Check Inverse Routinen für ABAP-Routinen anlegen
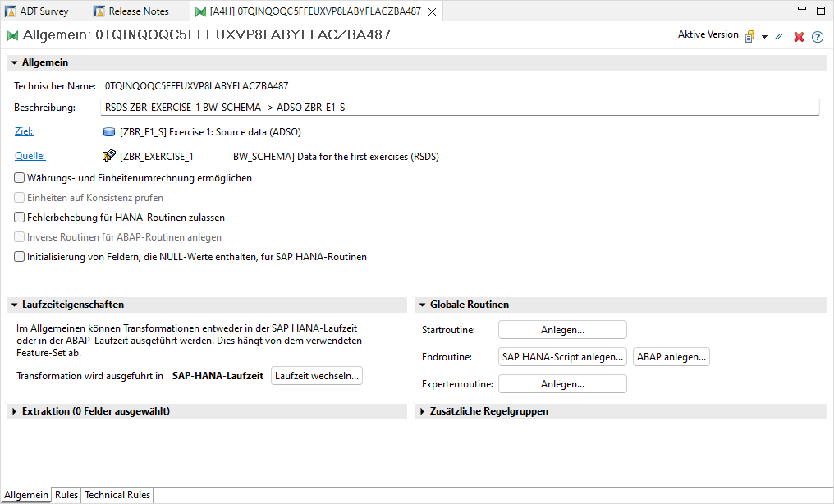The height and width of the screenshot is (504, 834). [19, 236]
